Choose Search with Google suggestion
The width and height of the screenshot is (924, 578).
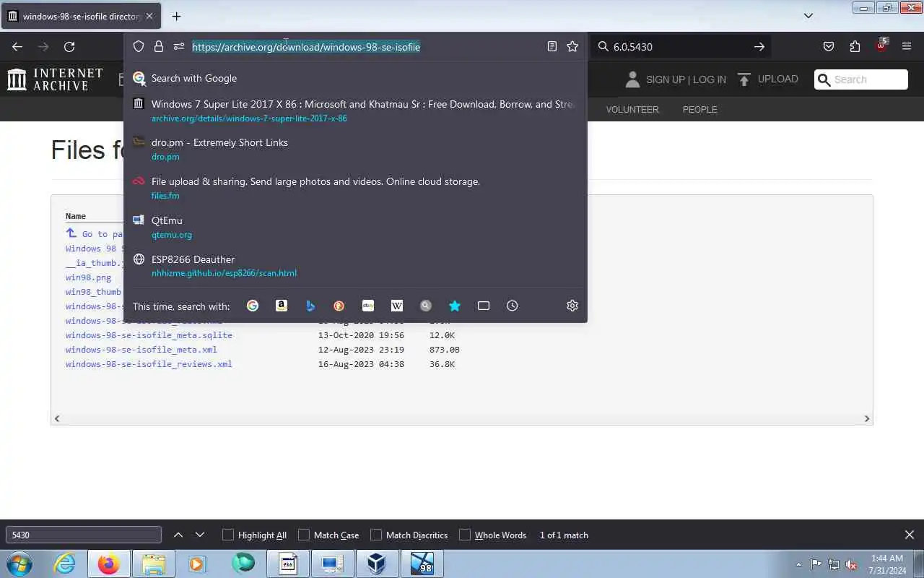355,78
